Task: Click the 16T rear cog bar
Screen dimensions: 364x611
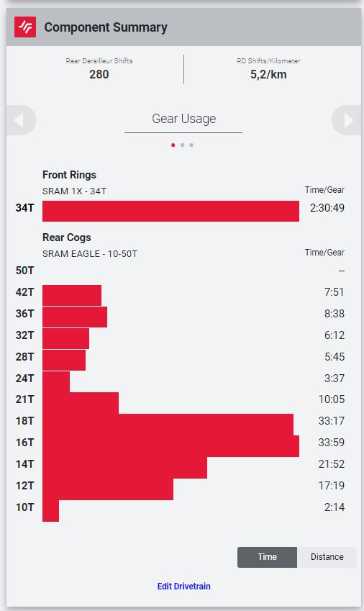Action: coord(170,445)
